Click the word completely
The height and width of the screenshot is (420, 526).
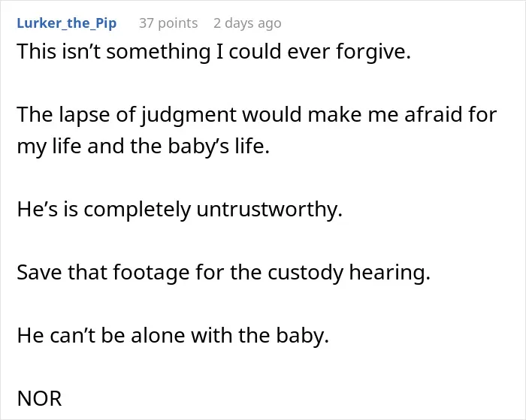point(137,210)
